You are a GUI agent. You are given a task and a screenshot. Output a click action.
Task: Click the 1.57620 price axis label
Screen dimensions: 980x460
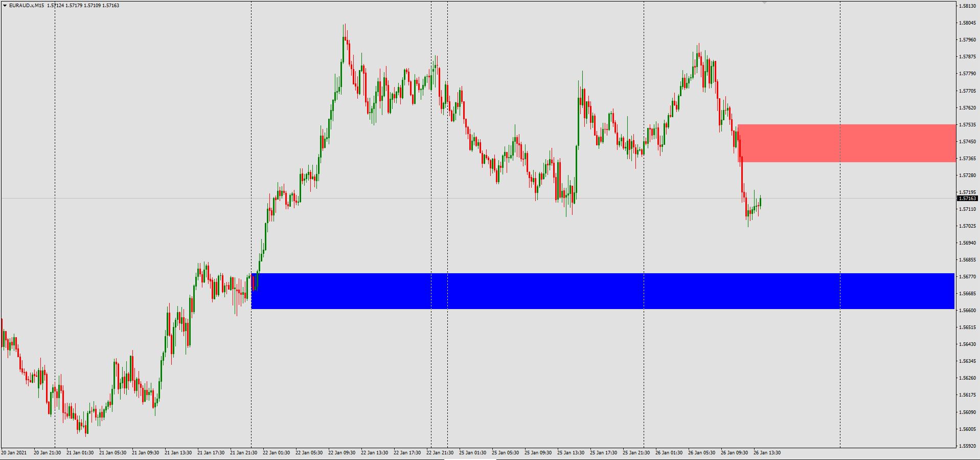[x=968, y=108]
